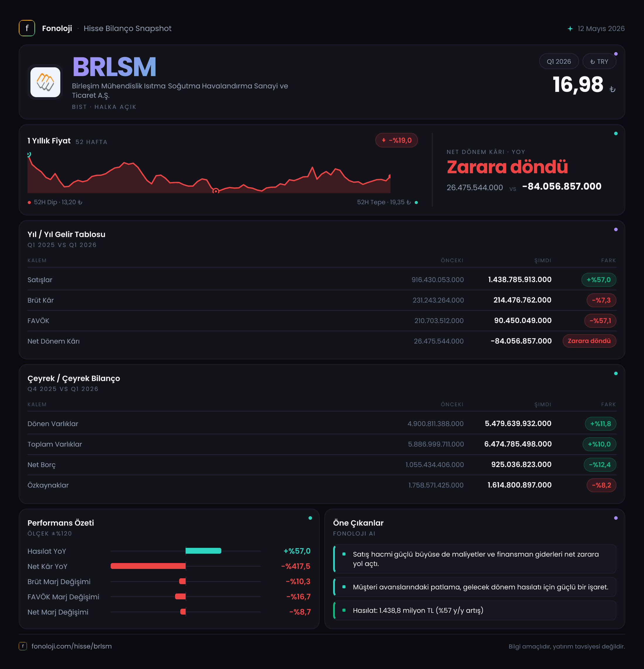Click the -%57,1 badge in FAVÖK row
The width and height of the screenshot is (644, 669).
tap(600, 321)
